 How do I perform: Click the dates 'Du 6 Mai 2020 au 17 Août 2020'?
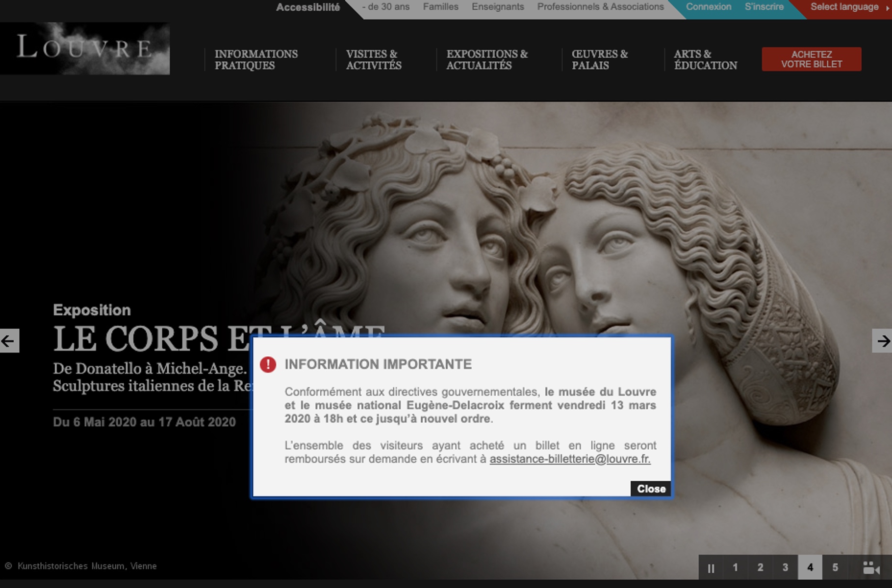(x=144, y=422)
